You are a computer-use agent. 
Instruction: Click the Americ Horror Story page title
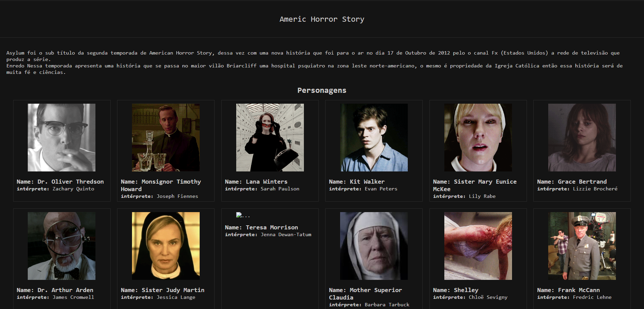coord(322,19)
